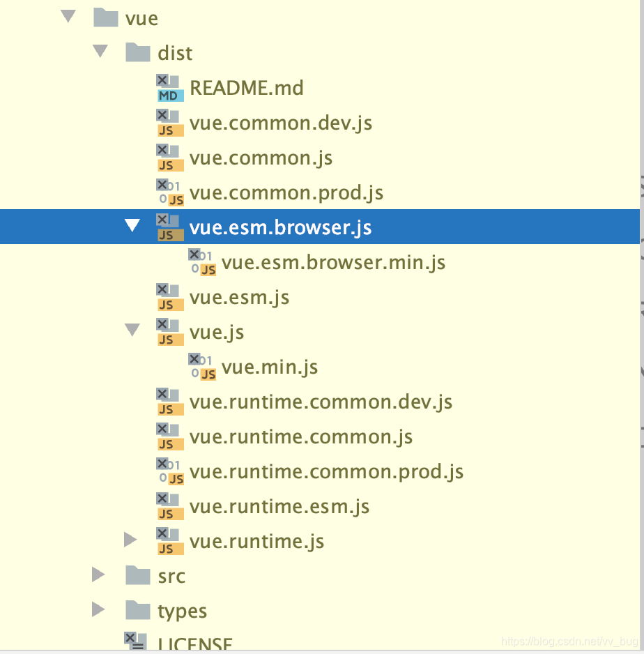
Task: Click the vue.min.js minified JS icon
Action: 202,367
